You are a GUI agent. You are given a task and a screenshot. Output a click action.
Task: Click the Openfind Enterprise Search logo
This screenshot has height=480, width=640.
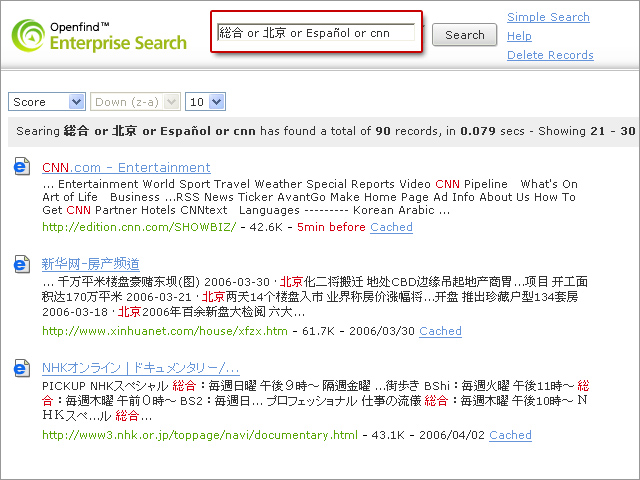click(99, 36)
